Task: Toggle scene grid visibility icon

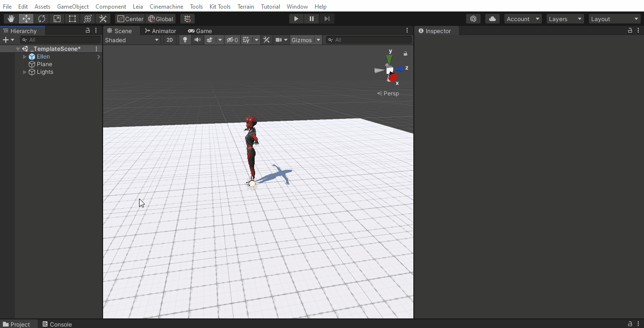Action: tap(246, 40)
